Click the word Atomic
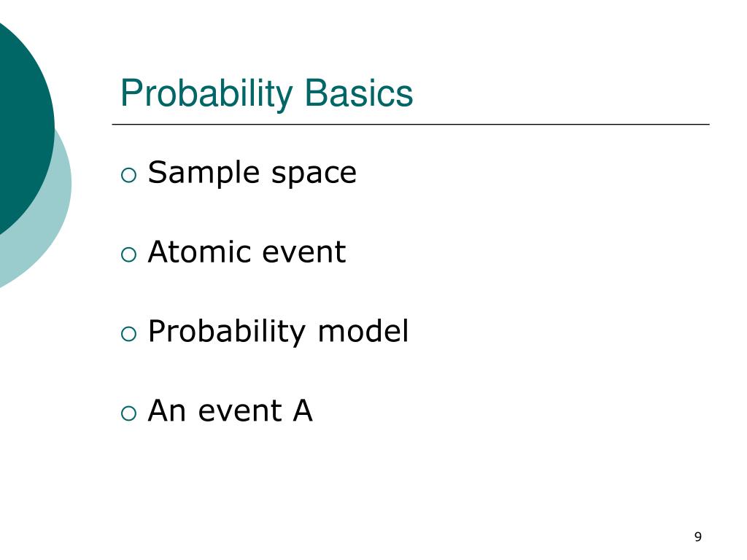The height and width of the screenshot is (560, 747). [x=200, y=252]
